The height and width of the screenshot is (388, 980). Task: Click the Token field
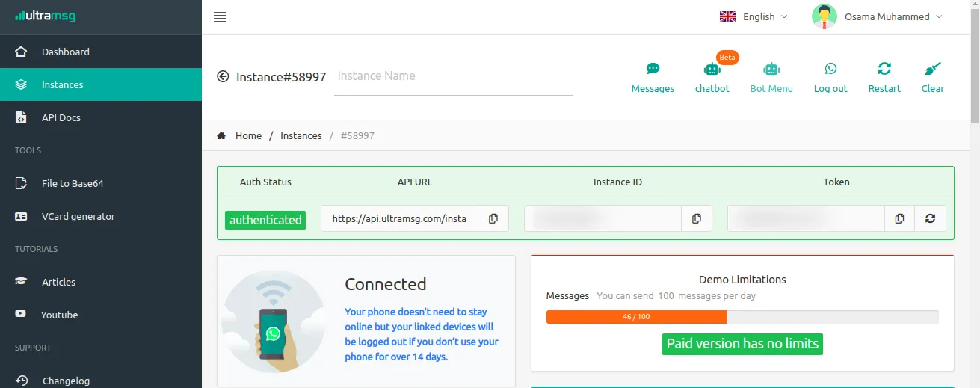806,218
